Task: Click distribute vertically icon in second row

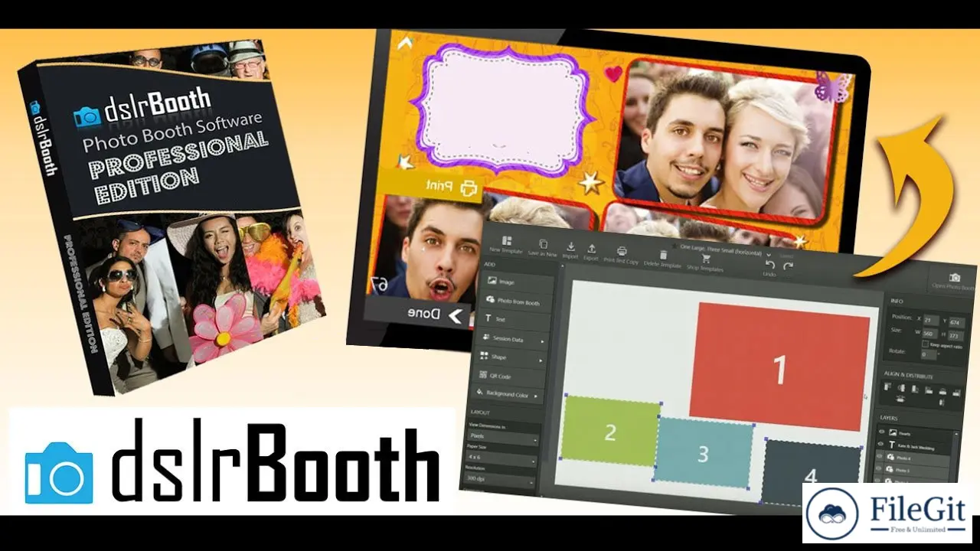Action: [x=942, y=402]
